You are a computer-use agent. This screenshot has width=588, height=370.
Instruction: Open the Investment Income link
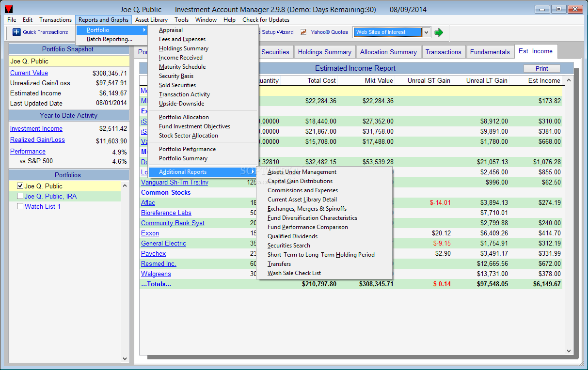pyautogui.click(x=36, y=128)
